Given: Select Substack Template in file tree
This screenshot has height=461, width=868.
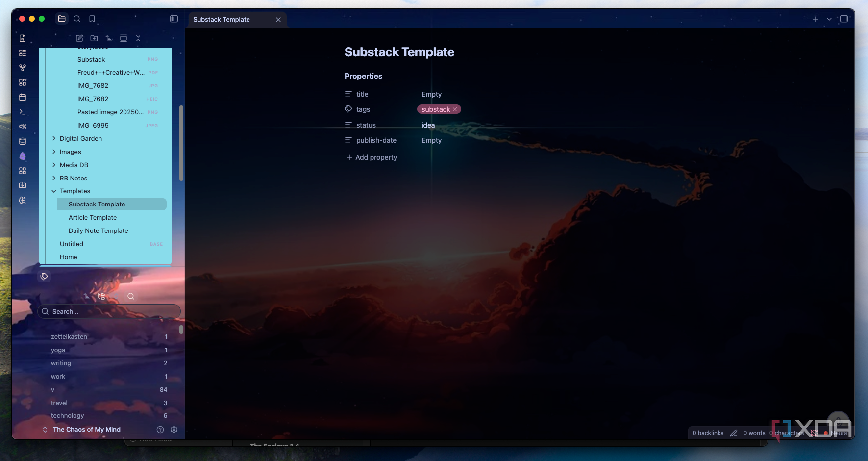Looking at the screenshot, I should click(112, 205).
